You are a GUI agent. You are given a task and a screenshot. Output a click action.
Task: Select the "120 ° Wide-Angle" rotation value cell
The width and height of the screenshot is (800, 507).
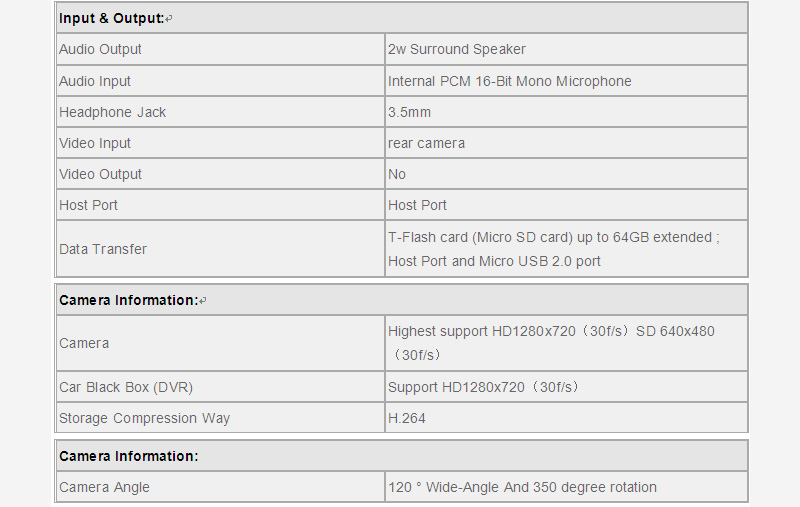(x=522, y=487)
